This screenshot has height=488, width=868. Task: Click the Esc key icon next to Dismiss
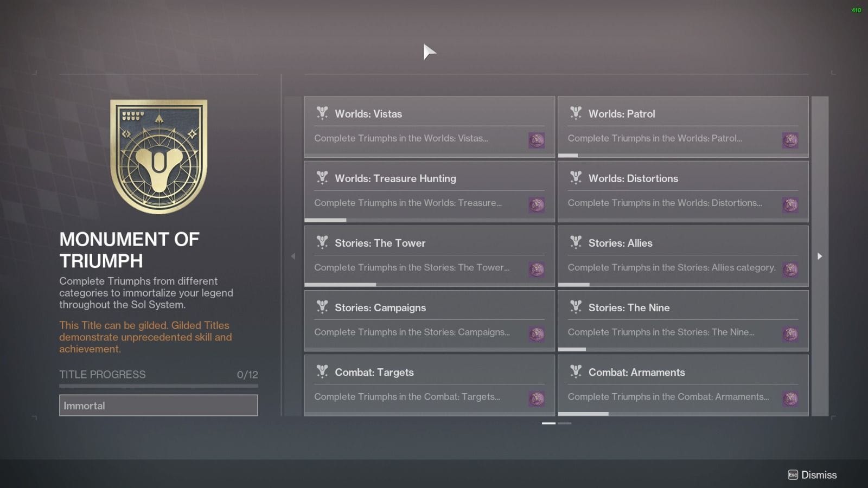[793, 475]
